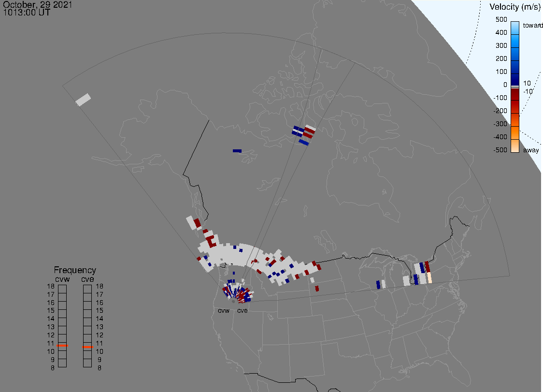
Task: Click the red frequency marker on cvw bar
Action: coord(62,346)
